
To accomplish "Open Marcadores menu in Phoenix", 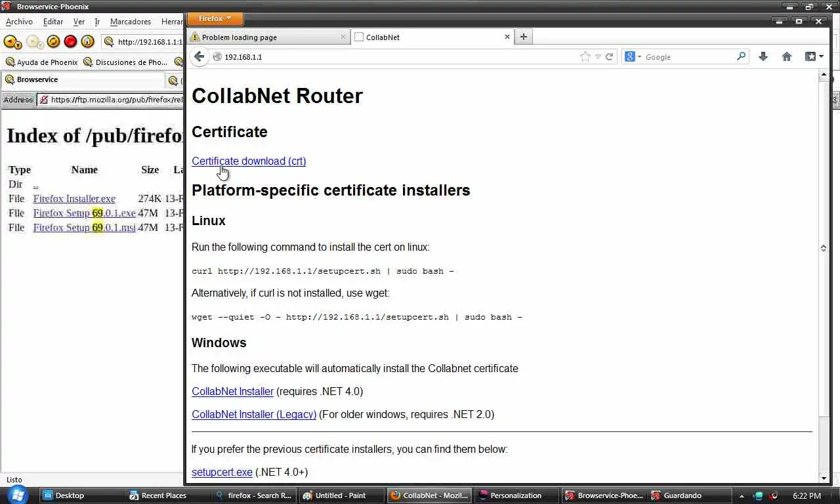I will coord(131,22).
